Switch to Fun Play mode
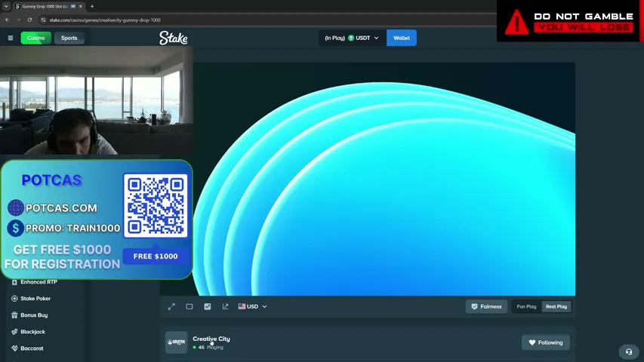This screenshot has height=362, width=644. point(526,307)
